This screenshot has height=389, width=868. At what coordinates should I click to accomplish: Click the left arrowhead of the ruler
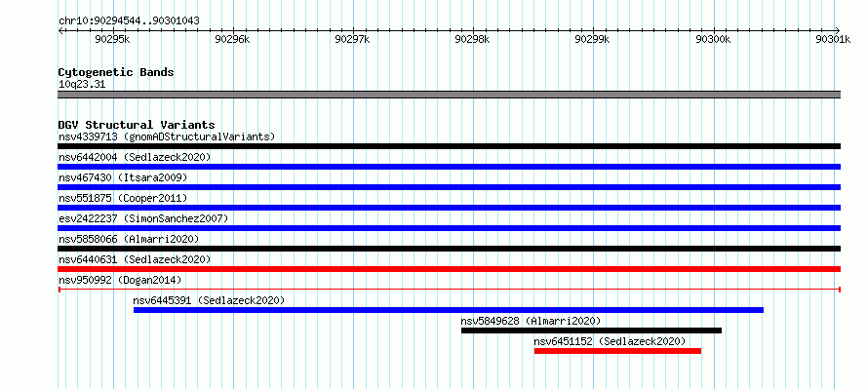pyautogui.click(x=60, y=30)
